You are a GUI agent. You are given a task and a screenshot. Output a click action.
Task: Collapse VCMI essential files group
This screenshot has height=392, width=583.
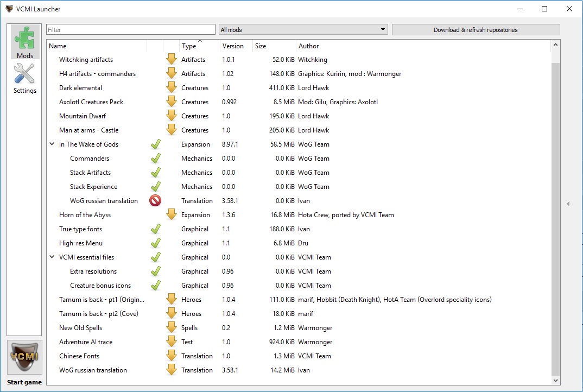[x=52, y=257]
